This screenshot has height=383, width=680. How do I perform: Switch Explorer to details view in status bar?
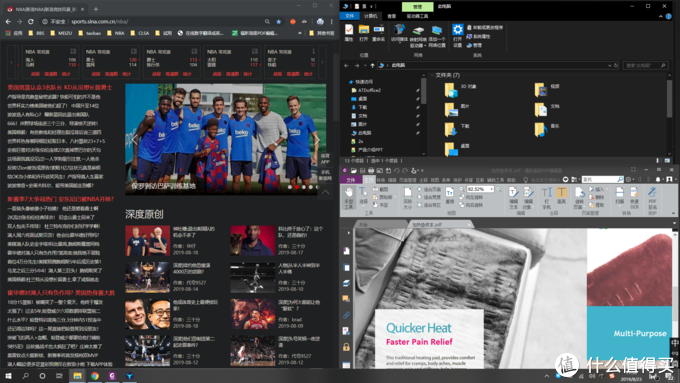(658, 160)
